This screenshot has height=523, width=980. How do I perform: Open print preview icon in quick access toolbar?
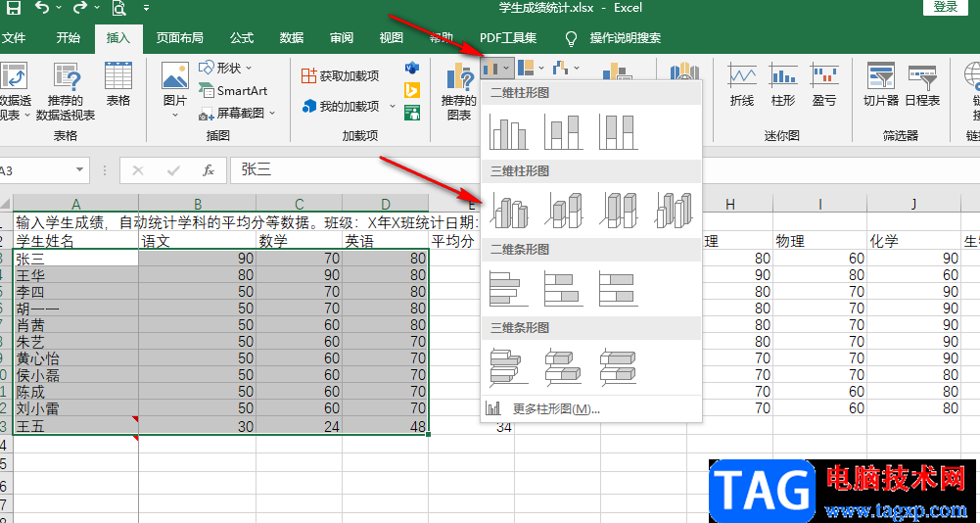coord(118,8)
